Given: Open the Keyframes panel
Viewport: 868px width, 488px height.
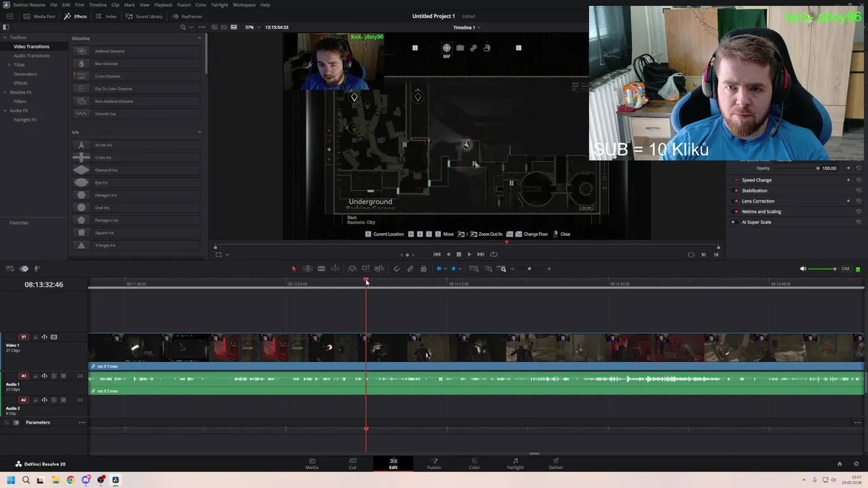Looking at the screenshot, I should tap(186, 16).
